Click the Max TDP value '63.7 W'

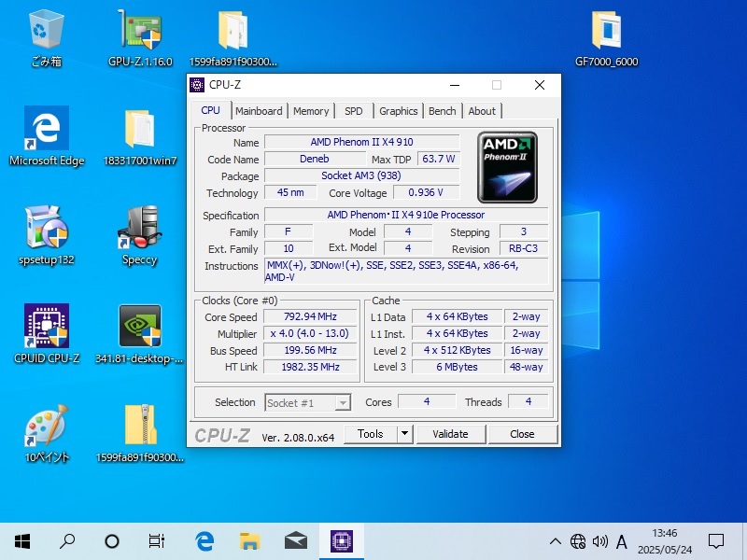438,159
